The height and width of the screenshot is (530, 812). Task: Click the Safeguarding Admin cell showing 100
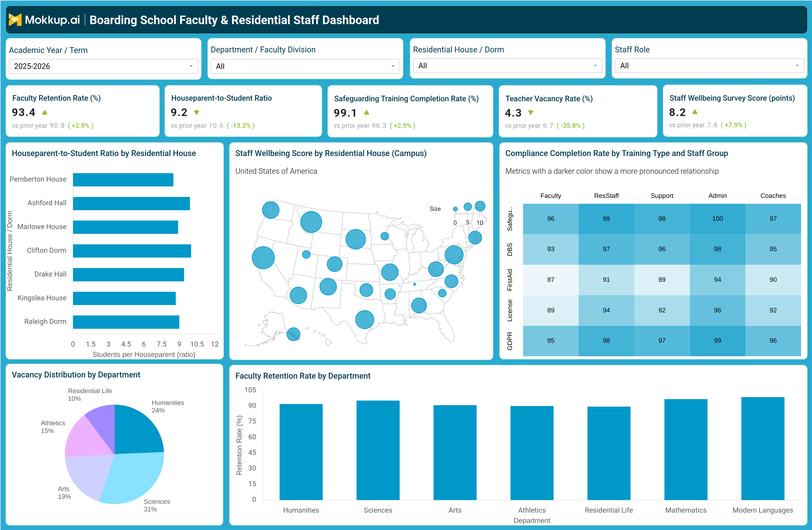[x=718, y=219]
